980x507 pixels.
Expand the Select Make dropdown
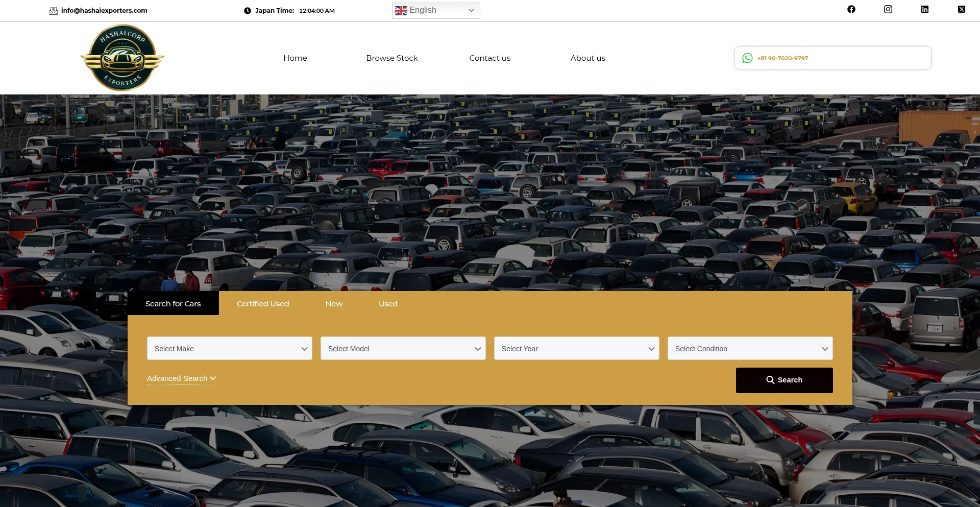230,348
